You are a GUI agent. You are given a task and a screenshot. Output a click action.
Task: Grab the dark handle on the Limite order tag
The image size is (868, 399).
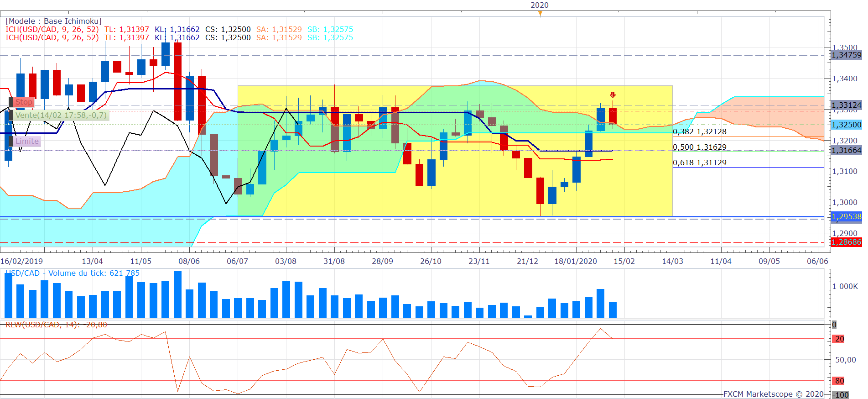[11, 141]
